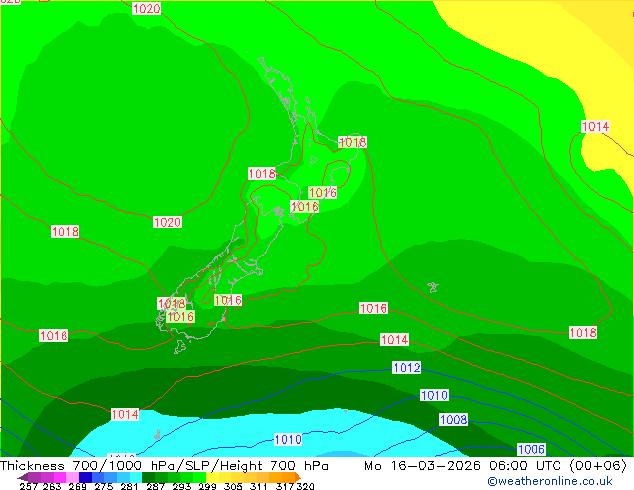The image size is (634, 490).
Task: Pick the dark blue legend swatch
Action: click(85, 477)
